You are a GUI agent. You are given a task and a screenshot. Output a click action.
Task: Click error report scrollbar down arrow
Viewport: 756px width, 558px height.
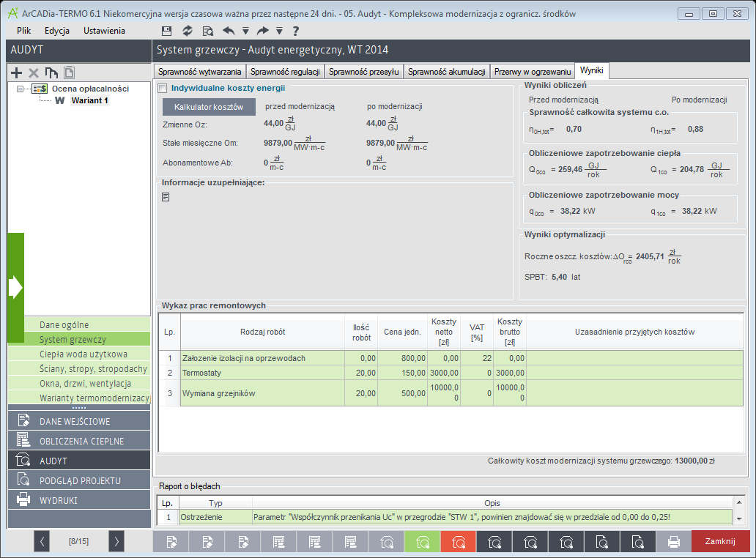739,519
